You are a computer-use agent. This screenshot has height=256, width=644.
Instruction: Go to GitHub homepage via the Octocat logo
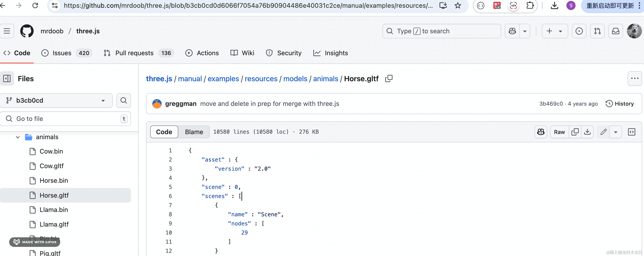(x=27, y=31)
